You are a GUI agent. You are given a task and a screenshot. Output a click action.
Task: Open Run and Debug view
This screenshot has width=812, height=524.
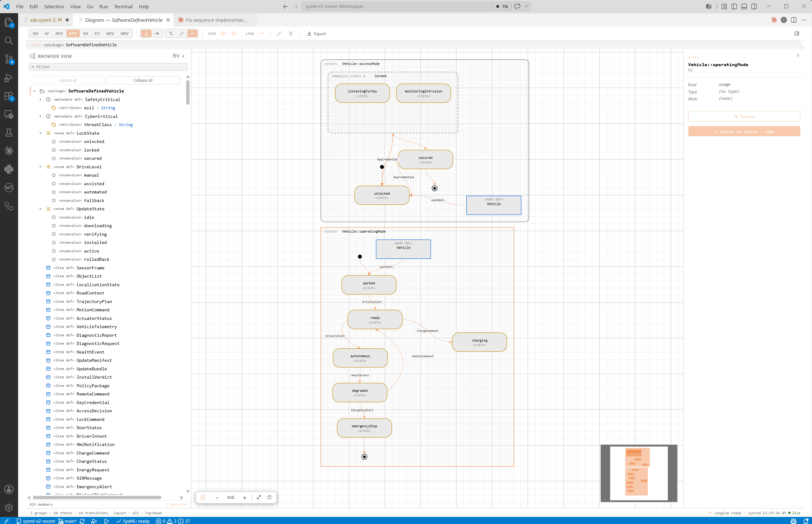click(x=9, y=78)
